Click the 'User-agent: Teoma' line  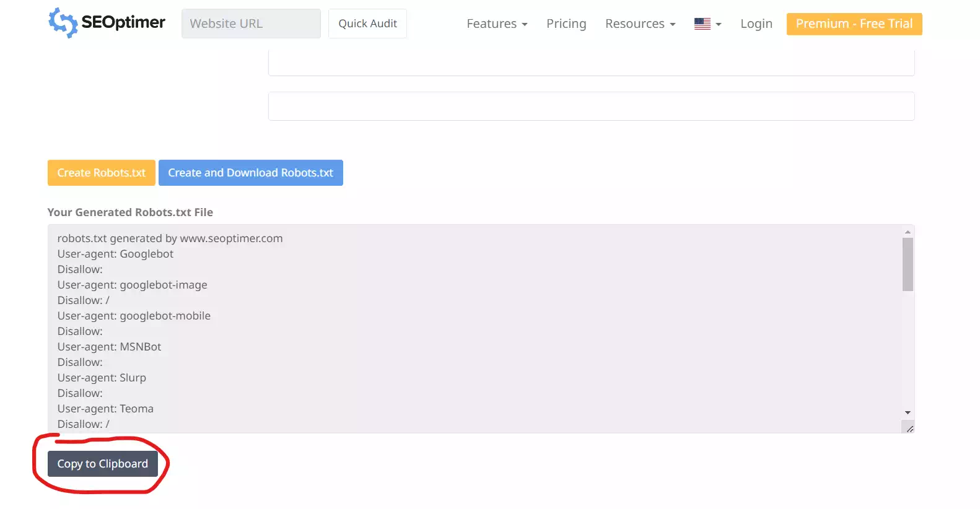tap(105, 409)
